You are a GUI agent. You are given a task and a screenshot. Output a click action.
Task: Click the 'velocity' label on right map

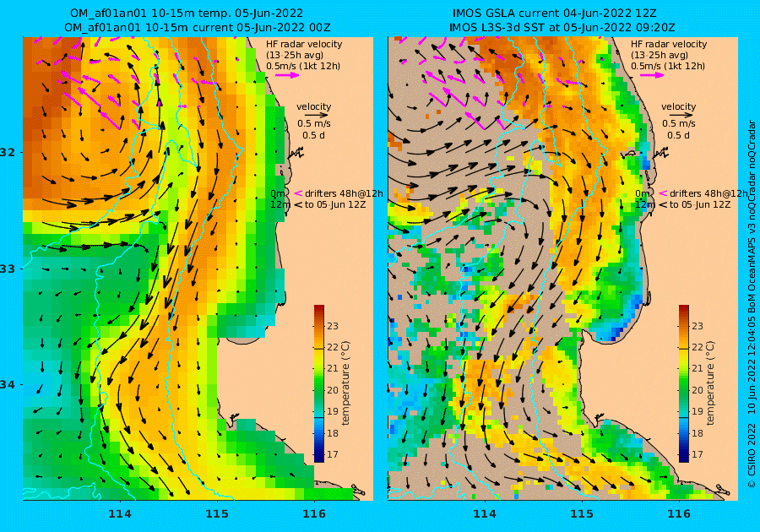[x=678, y=106]
